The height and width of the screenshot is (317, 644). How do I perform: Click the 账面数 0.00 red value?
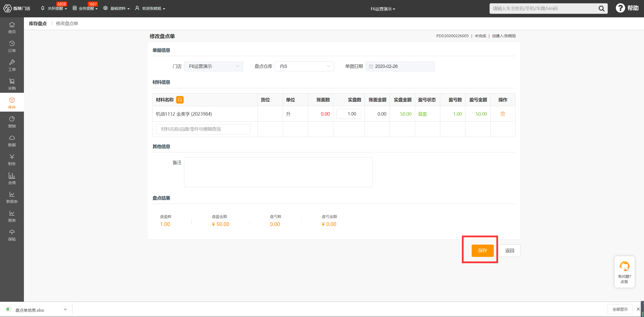click(325, 114)
